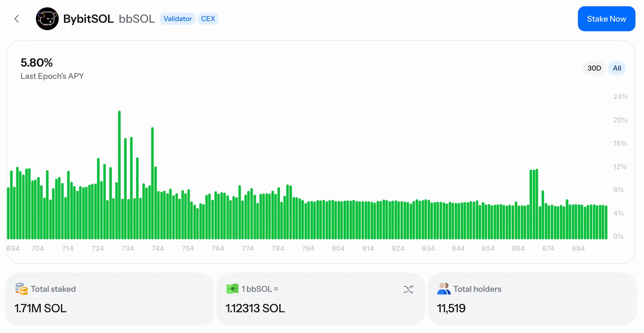Click the Validator tag
This screenshot has height=333, width=644.
177,19
